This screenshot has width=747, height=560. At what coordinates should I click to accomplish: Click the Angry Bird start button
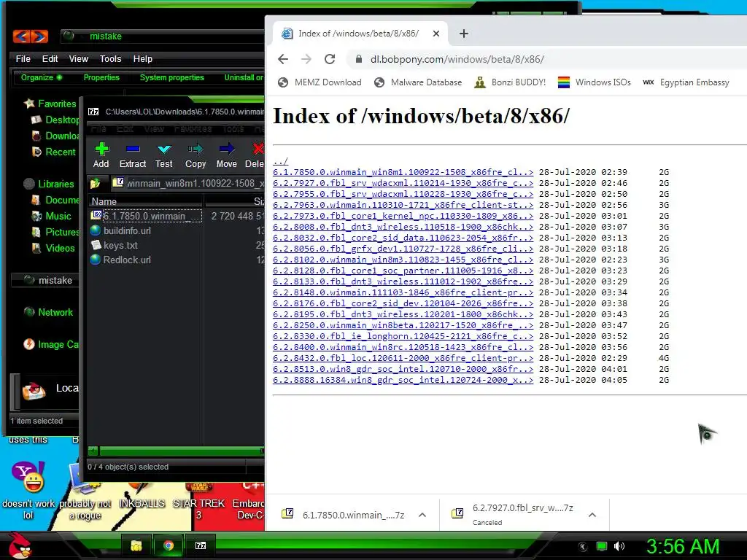(x=20, y=545)
